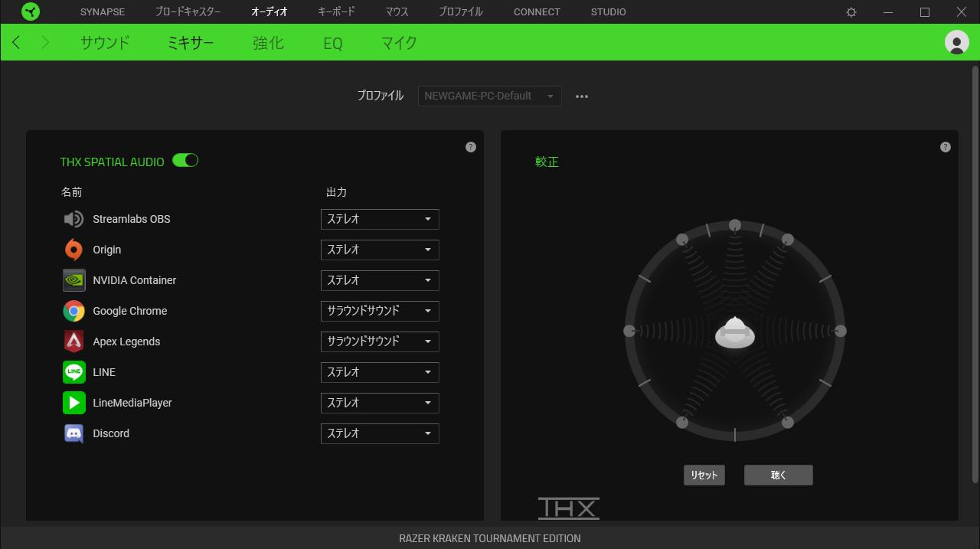
Task: Click the Streamlabs OBS name label
Action: tap(132, 219)
